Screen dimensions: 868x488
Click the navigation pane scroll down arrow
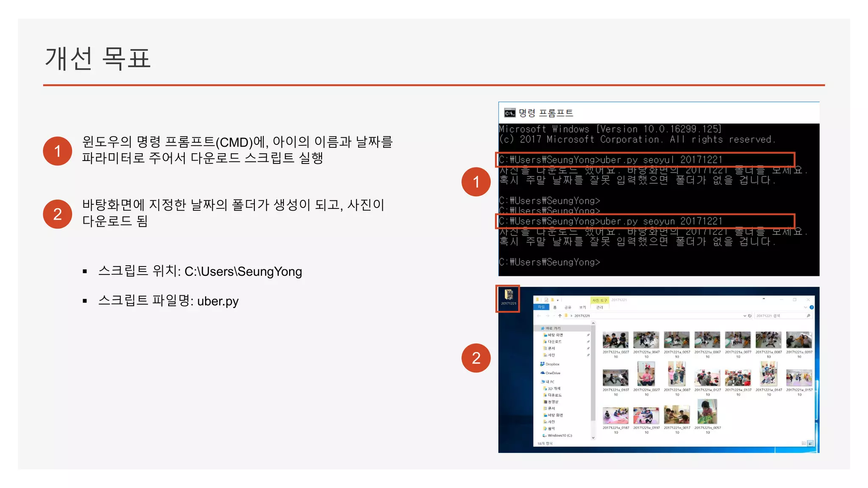pos(593,438)
